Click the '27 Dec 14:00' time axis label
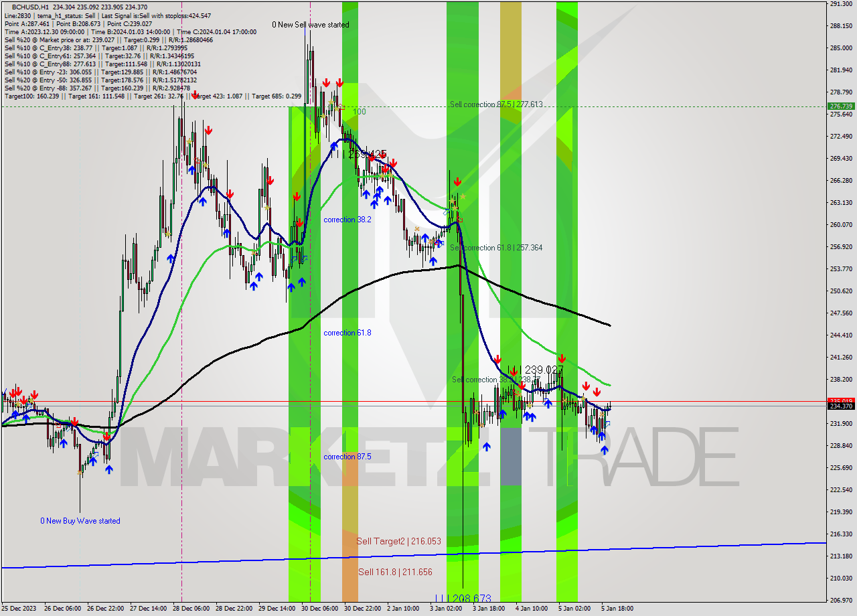The width and height of the screenshot is (857, 616). 148,609
